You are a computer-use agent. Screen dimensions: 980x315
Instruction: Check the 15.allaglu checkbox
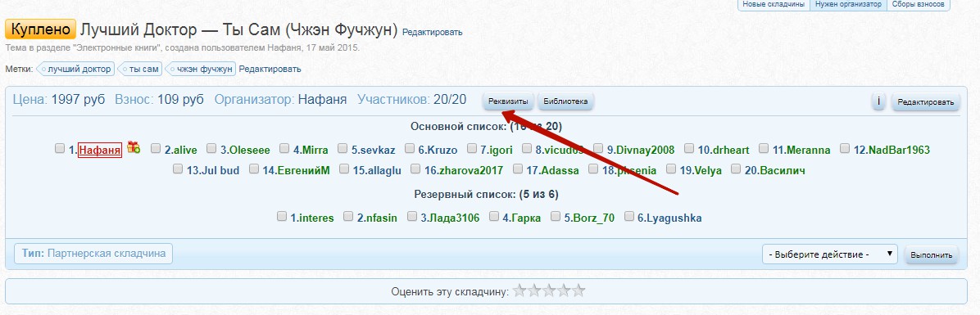[344, 169]
